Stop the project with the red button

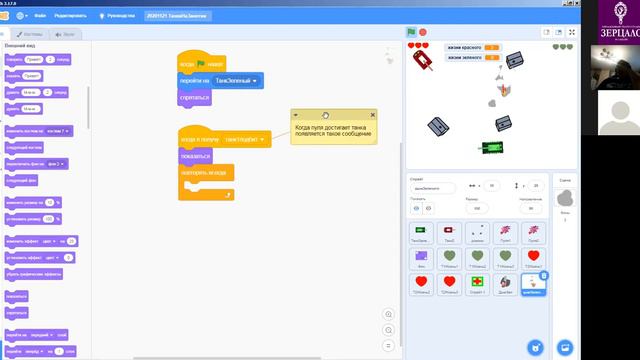click(423, 32)
